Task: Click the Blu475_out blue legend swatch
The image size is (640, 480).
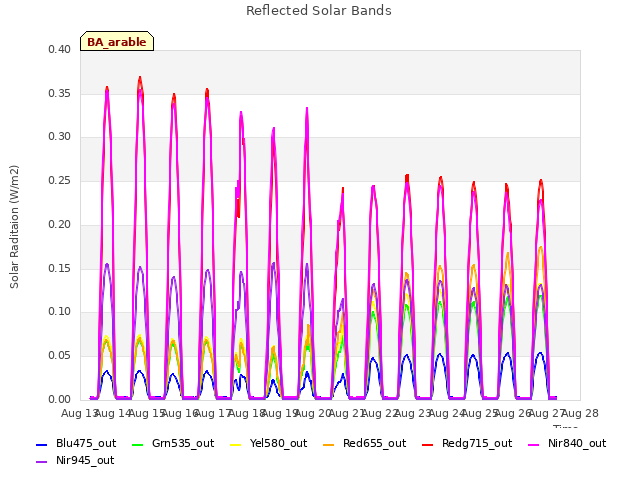Action: [42, 444]
